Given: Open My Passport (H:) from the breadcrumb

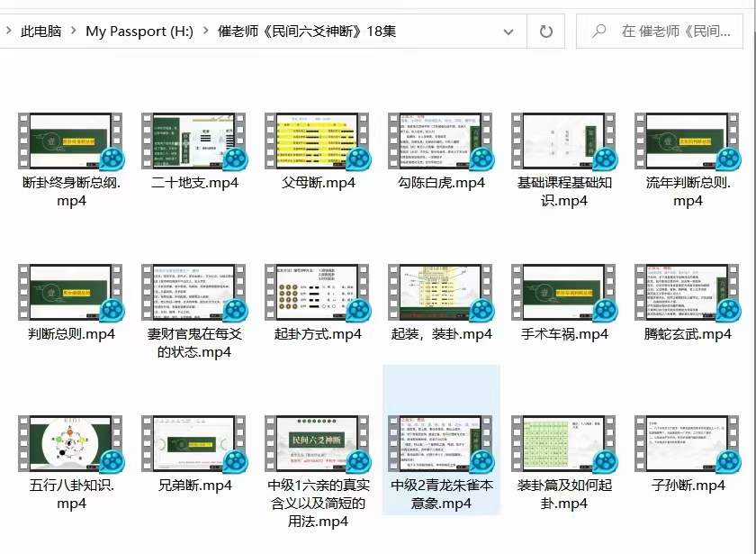Looking at the screenshot, I should (x=139, y=31).
